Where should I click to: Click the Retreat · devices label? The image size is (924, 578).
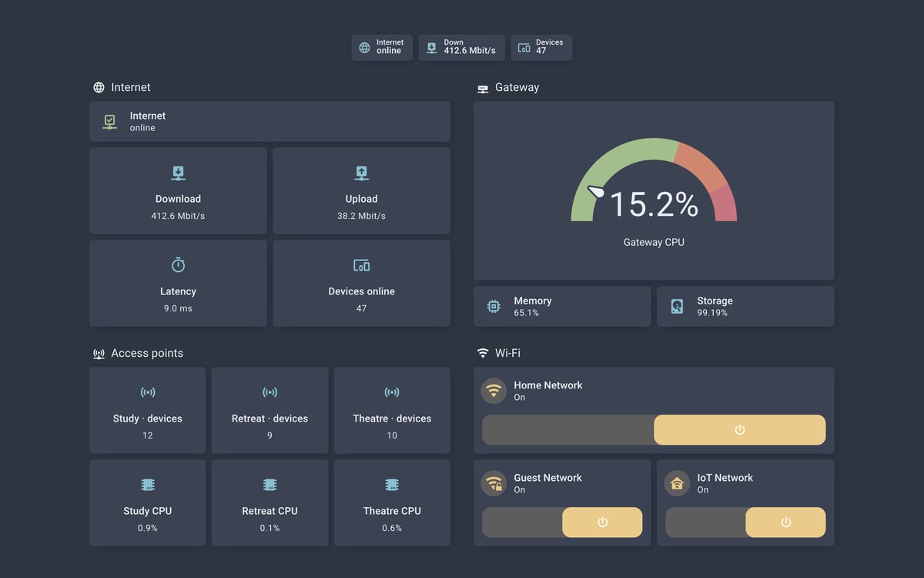click(x=269, y=418)
